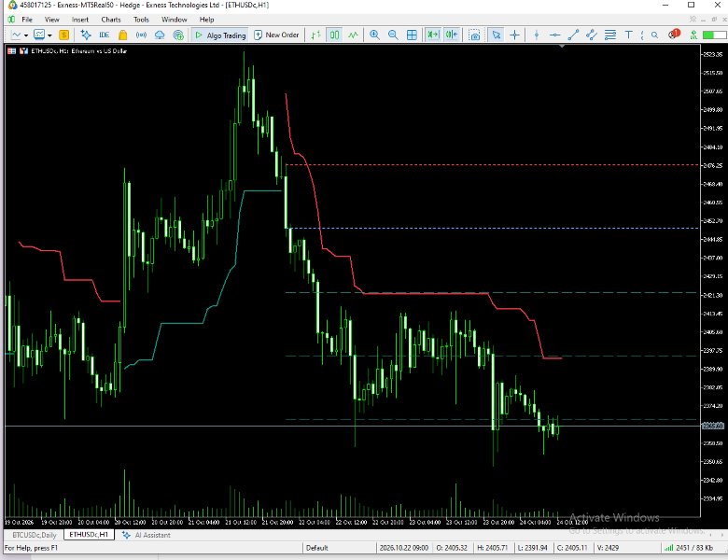Select the crosshair tool
Viewport: 728px width, 560px height.
pyautogui.click(x=514, y=35)
